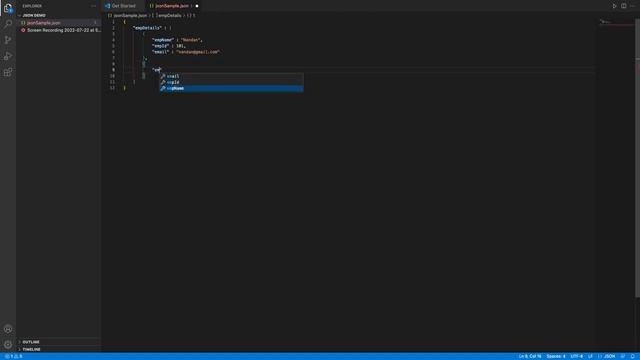Open the Extensions view
This screenshot has width=640, height=360.
pos(8,72)
